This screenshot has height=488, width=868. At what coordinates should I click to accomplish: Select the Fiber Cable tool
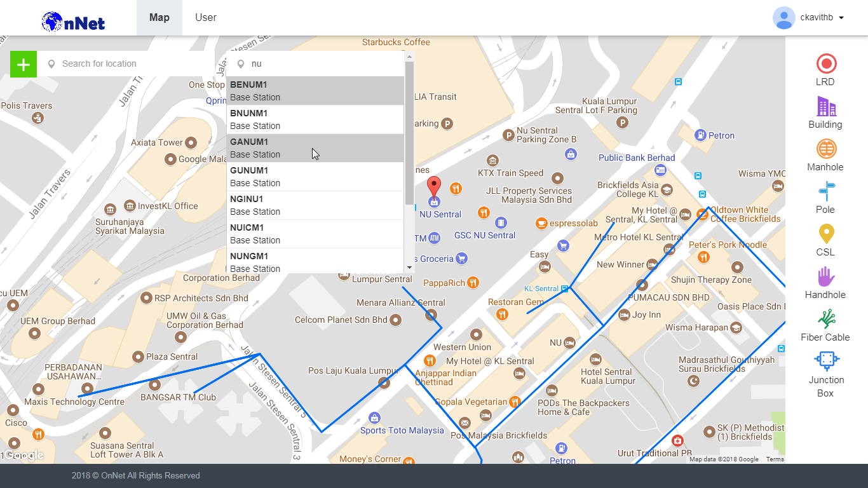coord(826,319)
